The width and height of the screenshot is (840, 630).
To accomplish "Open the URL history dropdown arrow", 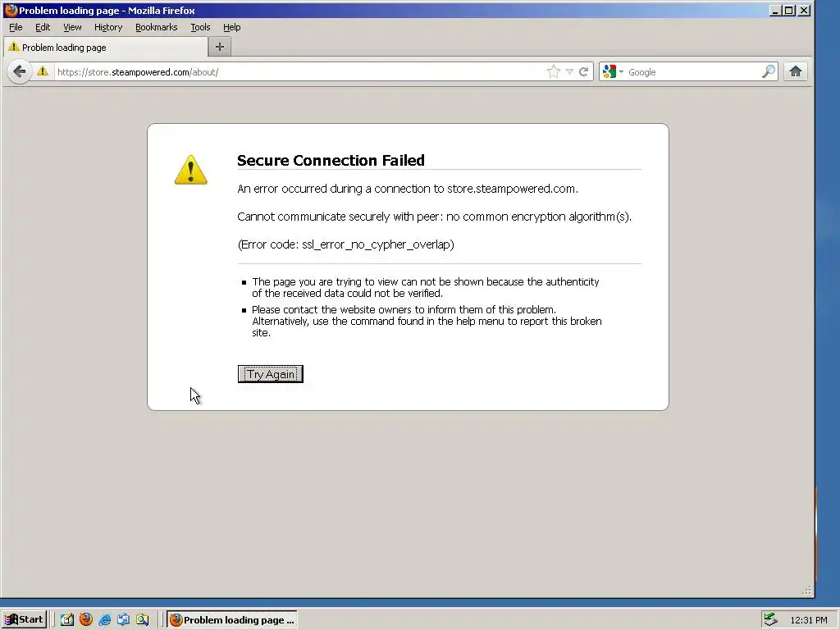I will pyautogui.click(x=569, y=72).
